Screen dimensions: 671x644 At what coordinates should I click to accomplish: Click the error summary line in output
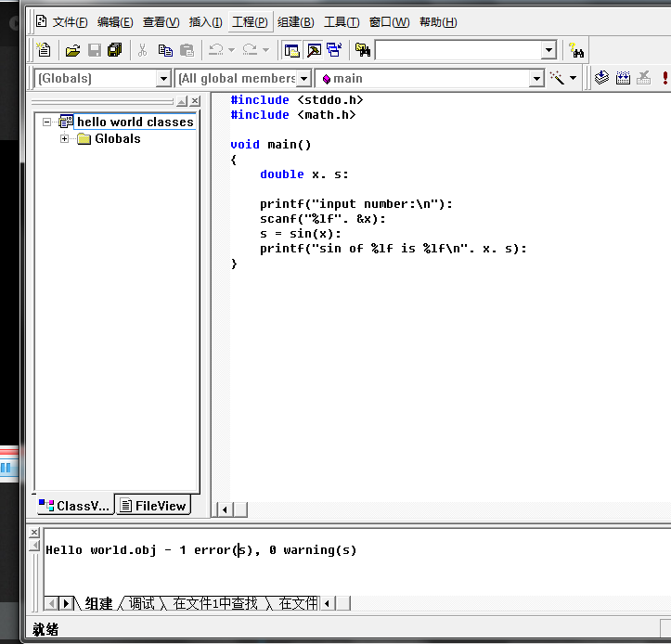tap(201, 550)
